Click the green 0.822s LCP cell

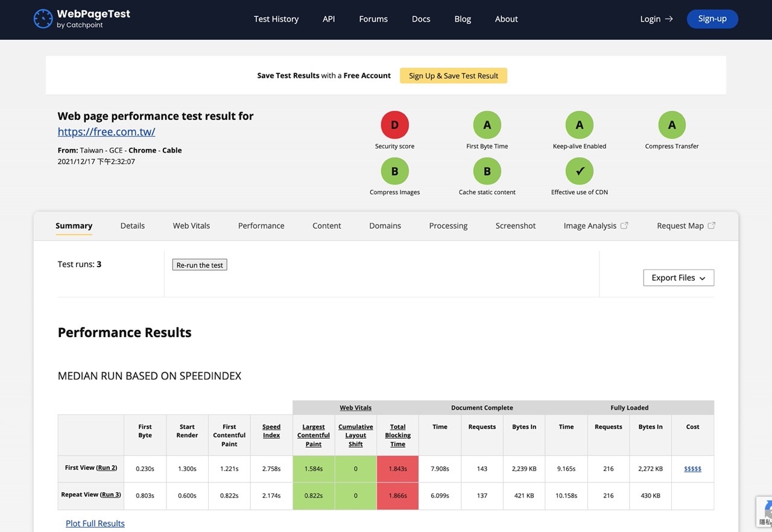click(x=314, y=496)
